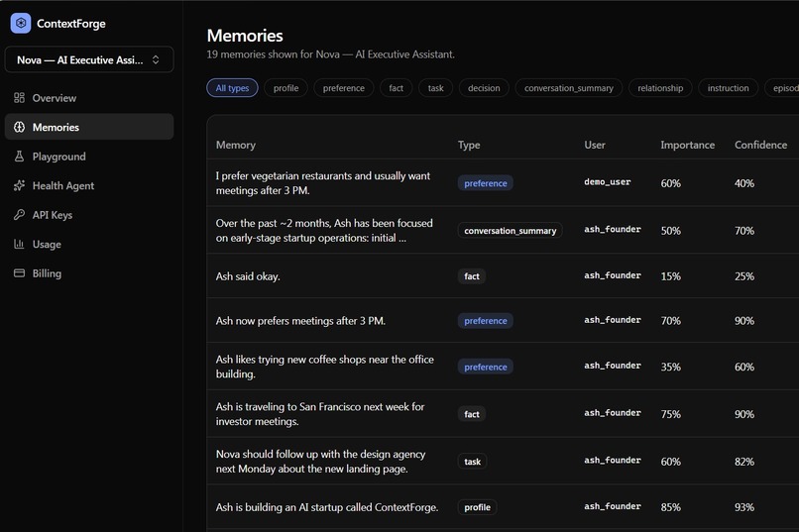799x532 pixels.
Task: Filter by task type chip
Action: coord(435,88)
